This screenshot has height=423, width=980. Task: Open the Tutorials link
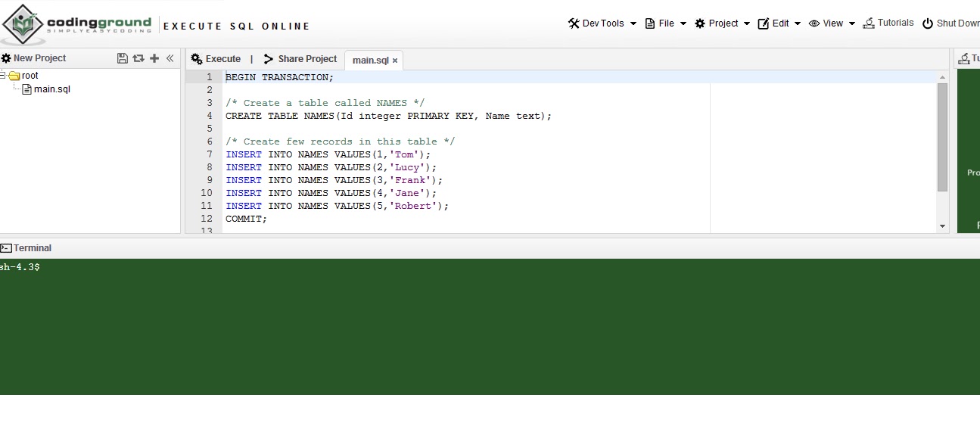point(888,23)
